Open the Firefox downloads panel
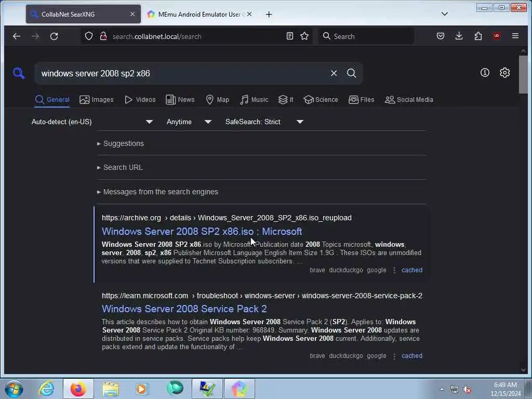The width and height of the screenshot is (532, 399). 459,36
